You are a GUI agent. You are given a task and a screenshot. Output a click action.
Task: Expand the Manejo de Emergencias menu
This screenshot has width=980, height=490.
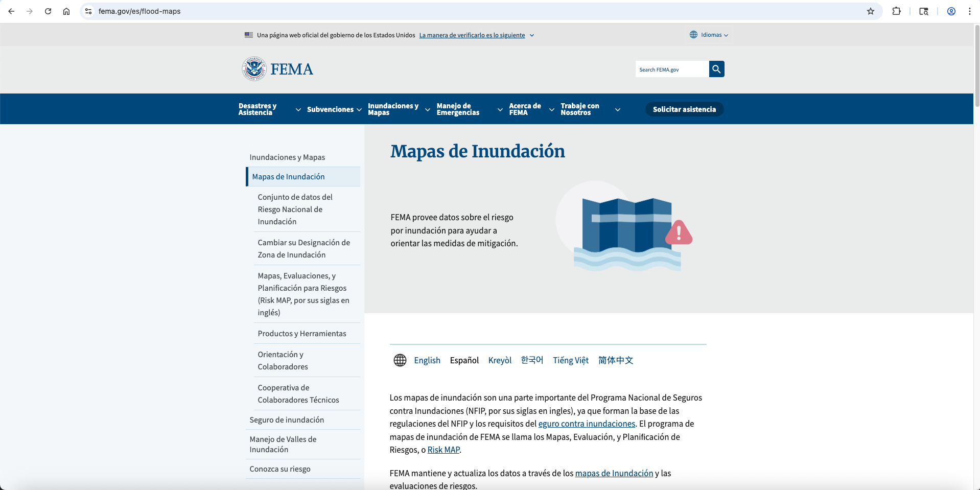pyautogui.click(x=470, y=109)
